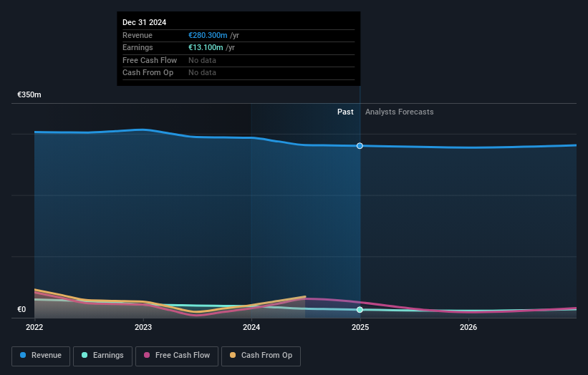
Task: Click the teal Earnings data point marker
Action: (x=360, y=309)
